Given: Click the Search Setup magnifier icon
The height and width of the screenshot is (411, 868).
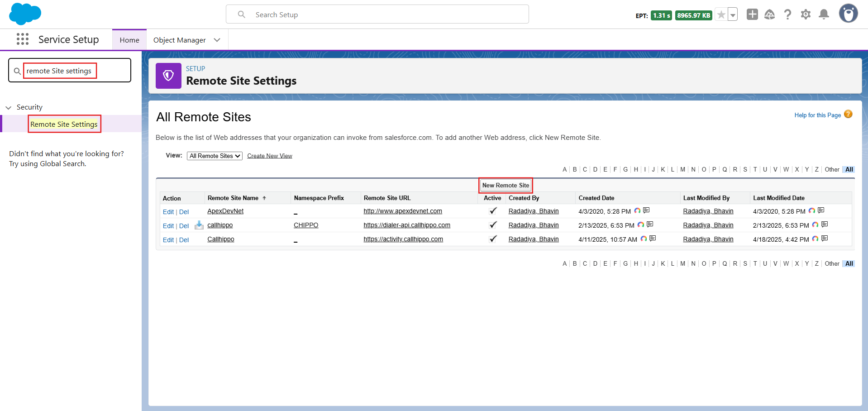Looking at the screenshot, I should [x=242, y=14].
